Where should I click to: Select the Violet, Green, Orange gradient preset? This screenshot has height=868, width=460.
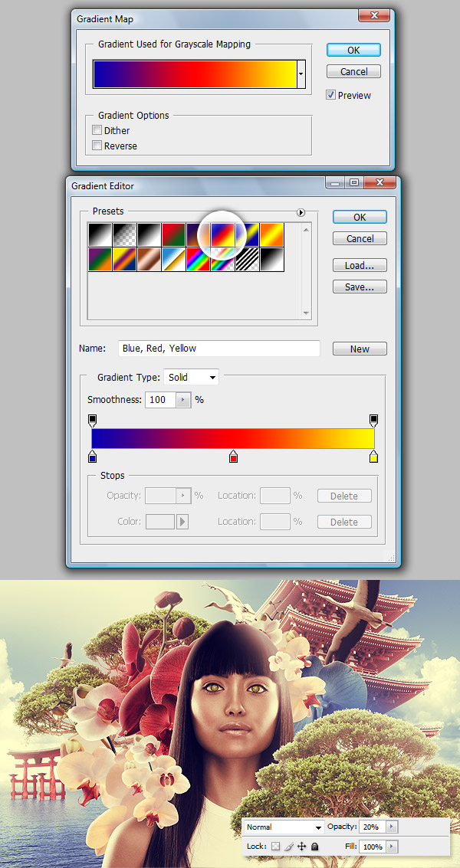[x=100, y=259]
